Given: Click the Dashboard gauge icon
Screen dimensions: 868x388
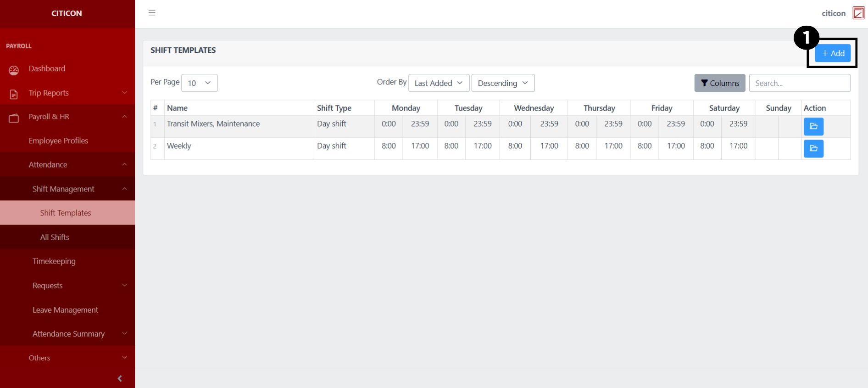Looking at the screenshot, I should pos(14,70).
